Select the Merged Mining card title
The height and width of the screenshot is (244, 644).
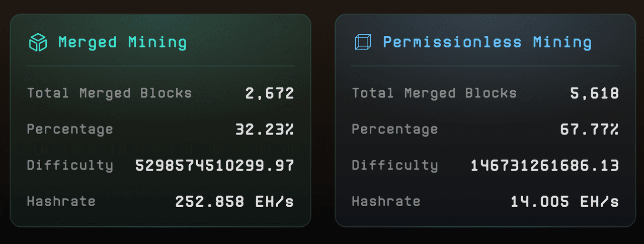[122, 42]
